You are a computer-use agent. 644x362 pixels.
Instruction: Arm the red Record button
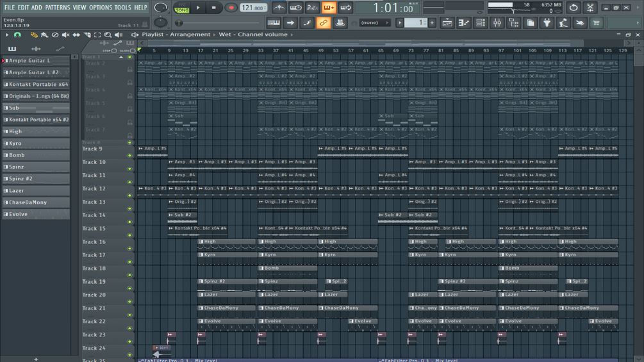[231, 8]
